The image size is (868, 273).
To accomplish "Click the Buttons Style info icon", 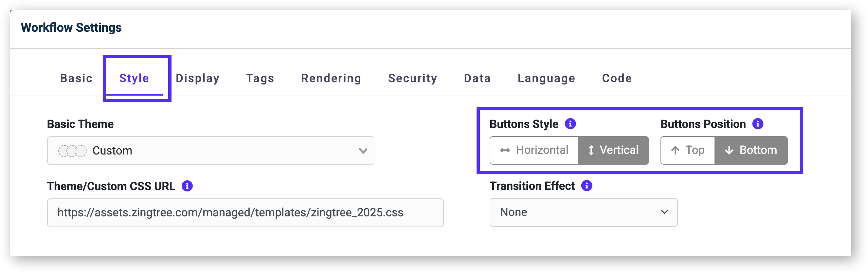I will click(570, 124).
